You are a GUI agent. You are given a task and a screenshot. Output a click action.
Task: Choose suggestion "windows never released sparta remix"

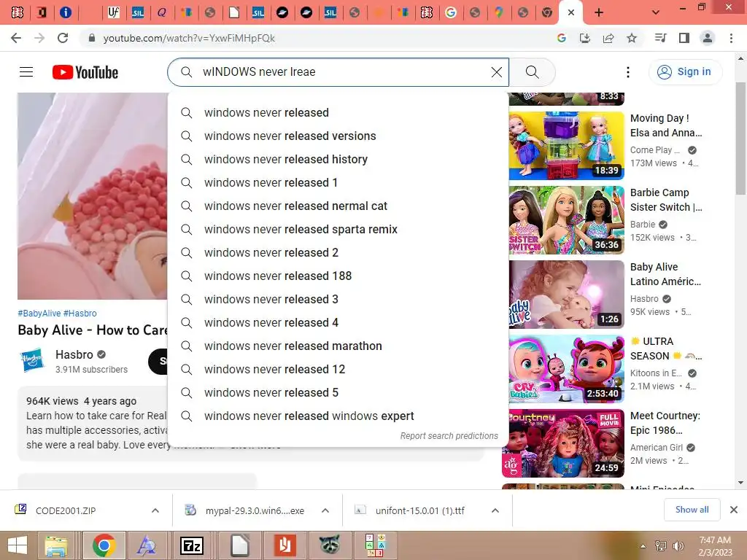[x=338, y=229]
